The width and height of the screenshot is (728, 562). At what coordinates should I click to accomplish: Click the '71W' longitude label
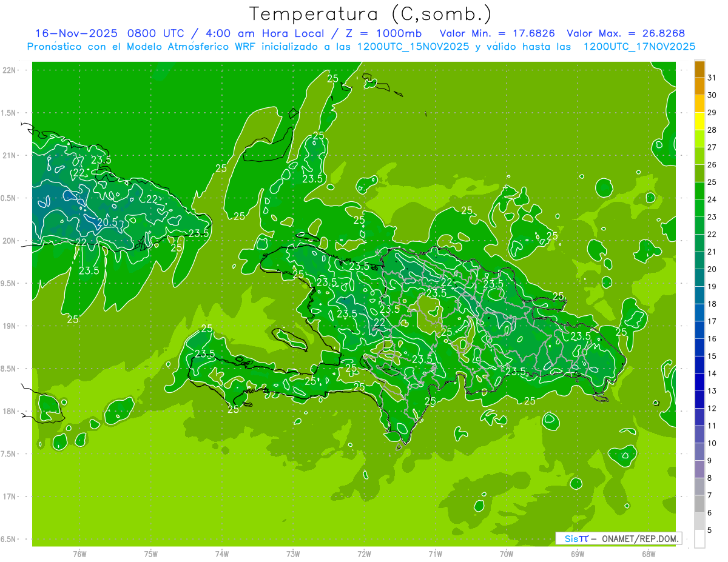coord(435,553)
